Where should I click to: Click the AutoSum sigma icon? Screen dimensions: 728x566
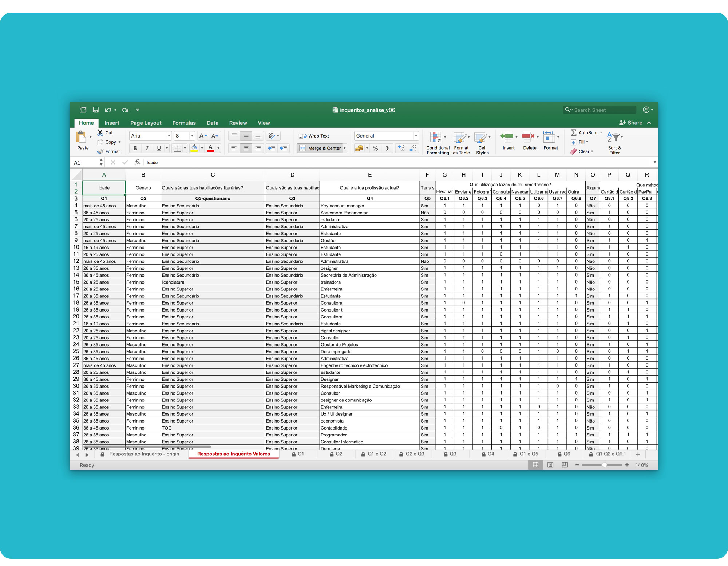[574, 132]
